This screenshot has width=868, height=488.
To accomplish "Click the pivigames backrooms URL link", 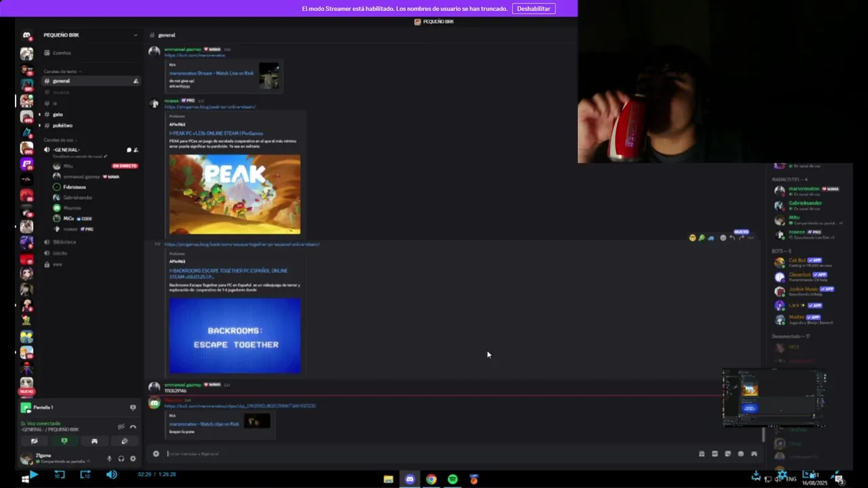I will 241,244.
